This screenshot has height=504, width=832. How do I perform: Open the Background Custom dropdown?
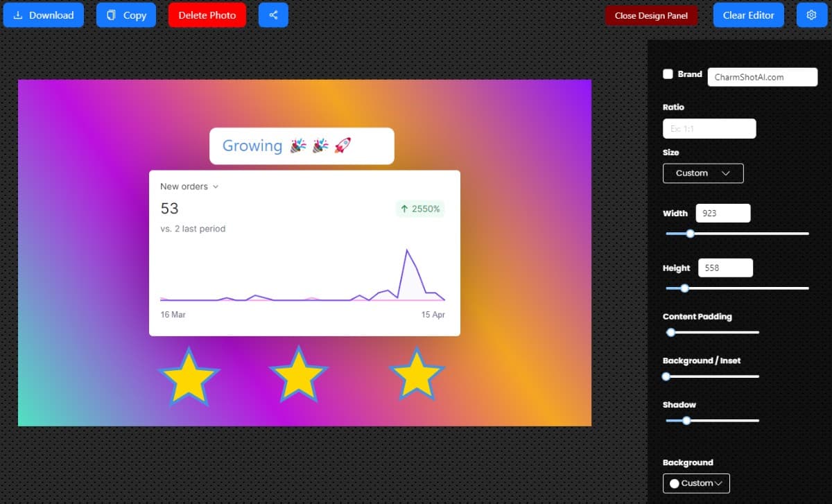click(696, 483)
